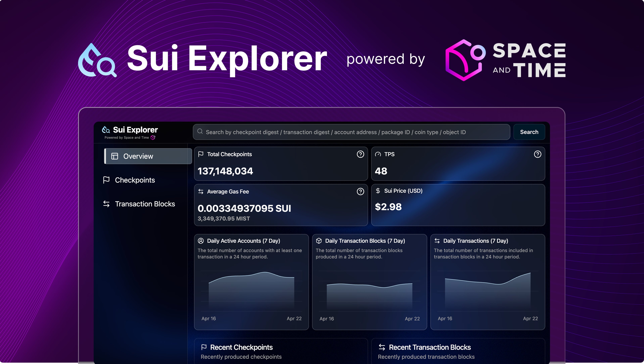Click the Sui Explorer droplet logo in app header
This screenshot has height=364, width=644.
106,130
